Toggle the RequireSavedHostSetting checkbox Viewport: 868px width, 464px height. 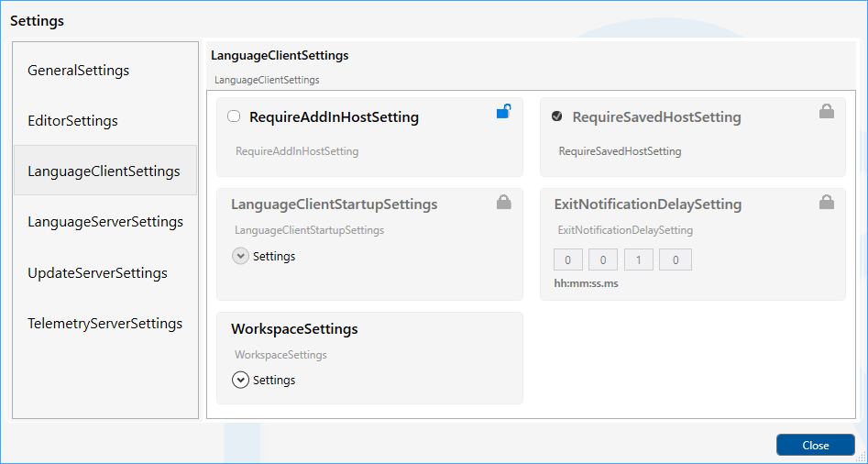click(557, 116)
